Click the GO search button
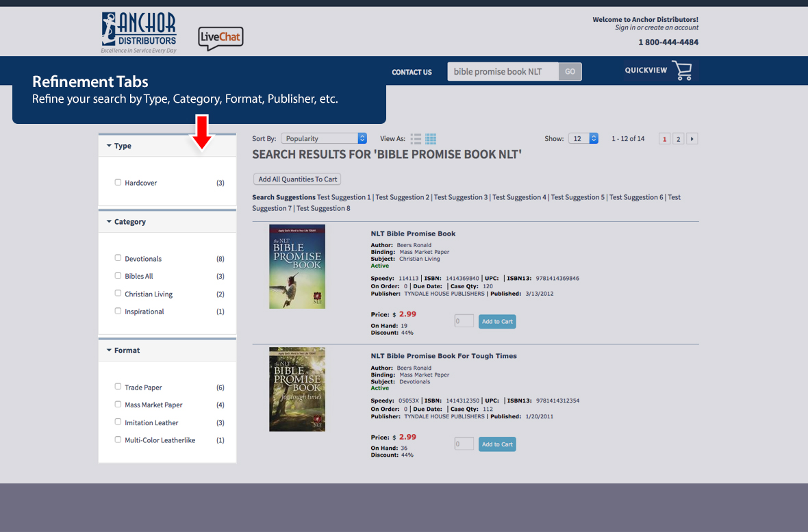 pos(570,72)
